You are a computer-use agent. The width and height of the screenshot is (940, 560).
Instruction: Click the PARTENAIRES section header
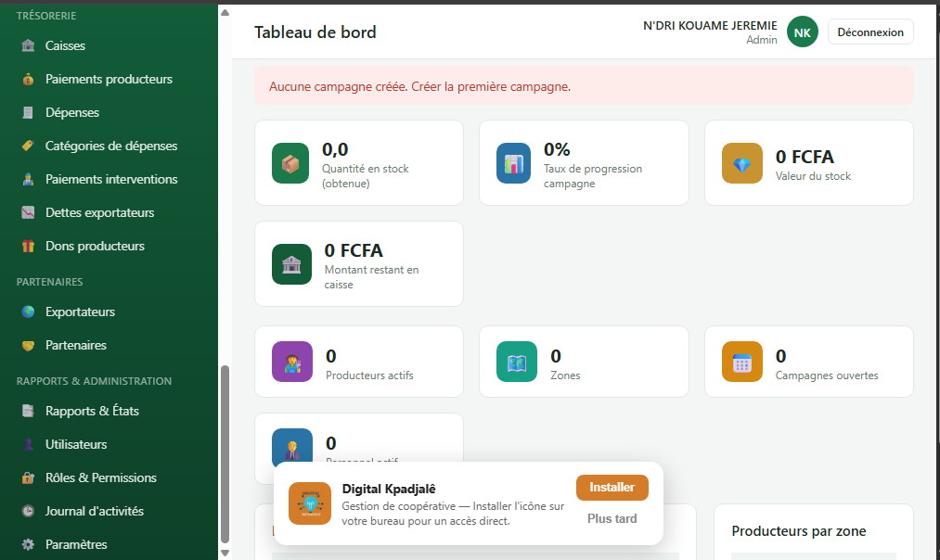50,282
